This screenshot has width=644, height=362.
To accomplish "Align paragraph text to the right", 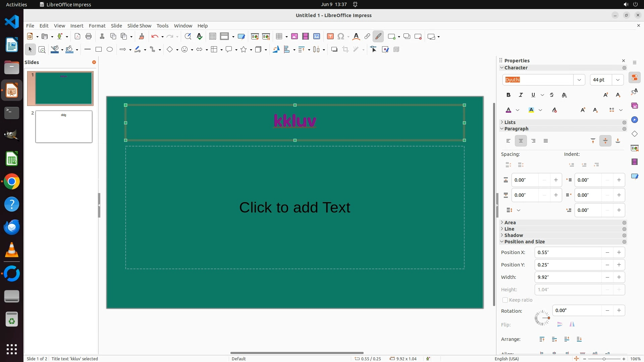I will click(533, 141).
